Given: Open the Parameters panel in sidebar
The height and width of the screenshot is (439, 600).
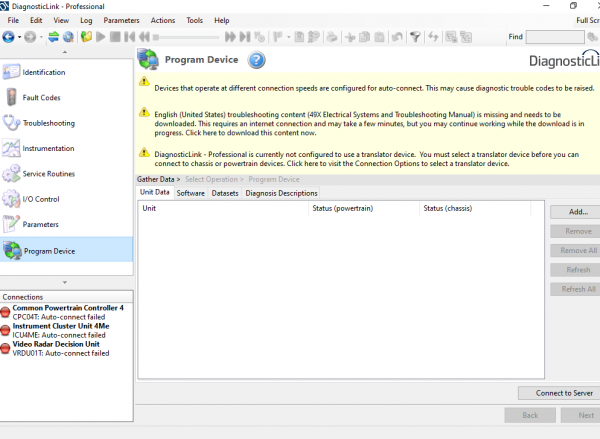Looking at the screenshot, I should click(x=67, y=224).
